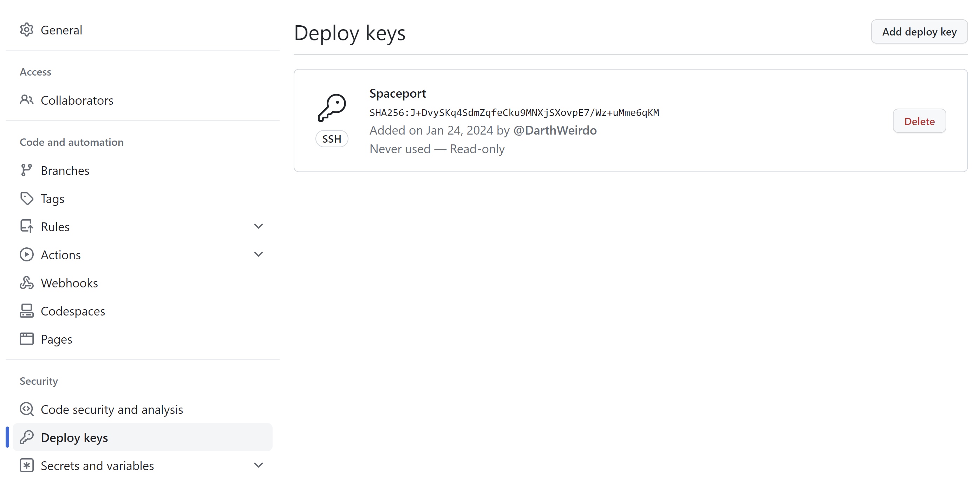The height and width of the screenshot is (481, 980).
Task: Open Pages via its browser window icon
Action: point(27,338)
